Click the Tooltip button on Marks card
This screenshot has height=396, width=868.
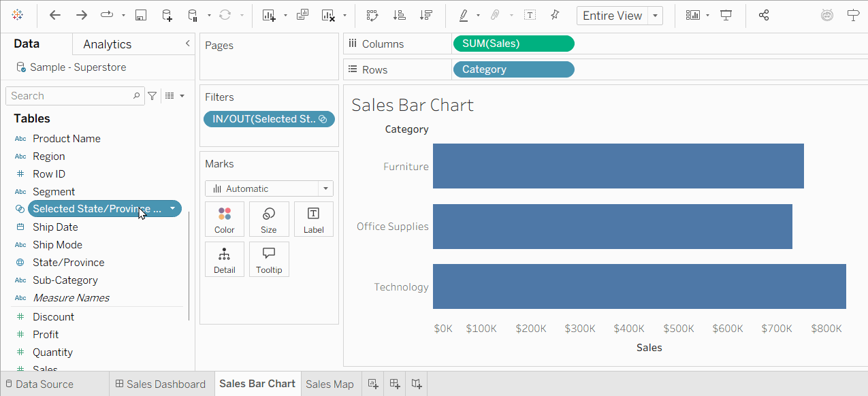(x=269, y=259)
